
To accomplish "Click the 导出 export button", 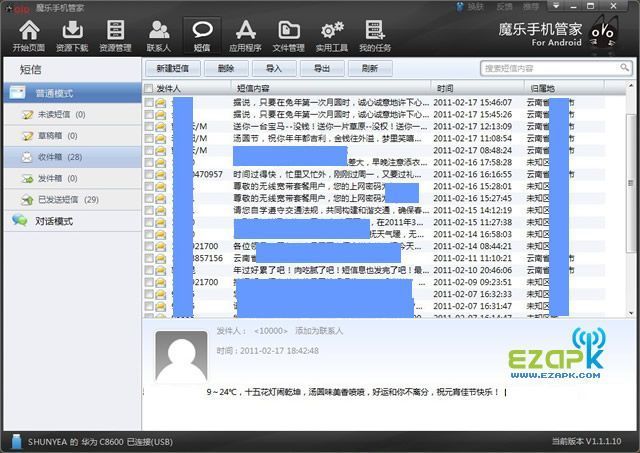I will [322, 69].
